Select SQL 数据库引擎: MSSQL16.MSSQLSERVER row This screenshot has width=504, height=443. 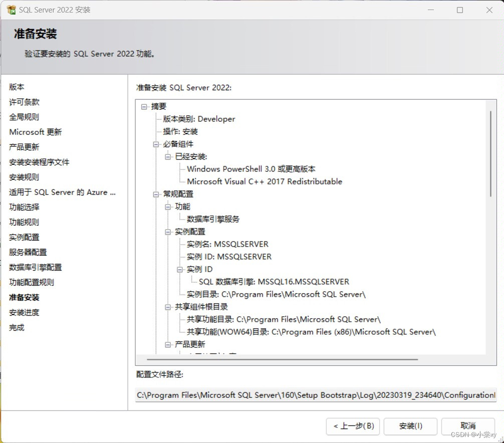(x=274, y=282)
